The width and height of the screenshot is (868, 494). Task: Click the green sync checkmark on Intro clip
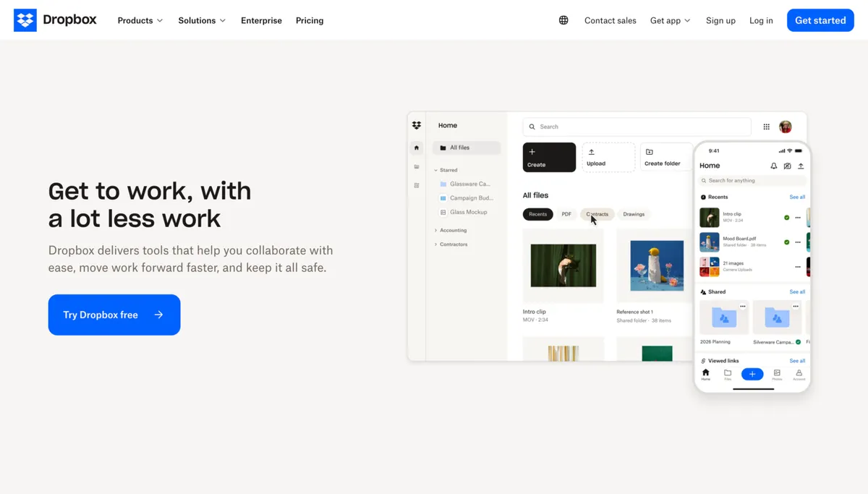[x=787, y=218]
